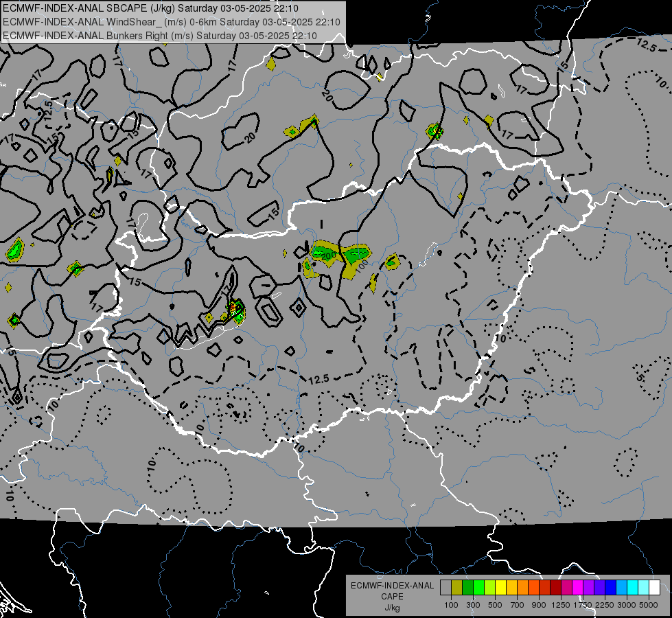Select the SBCAPE (J/kg) header line

tap(151, 8)
